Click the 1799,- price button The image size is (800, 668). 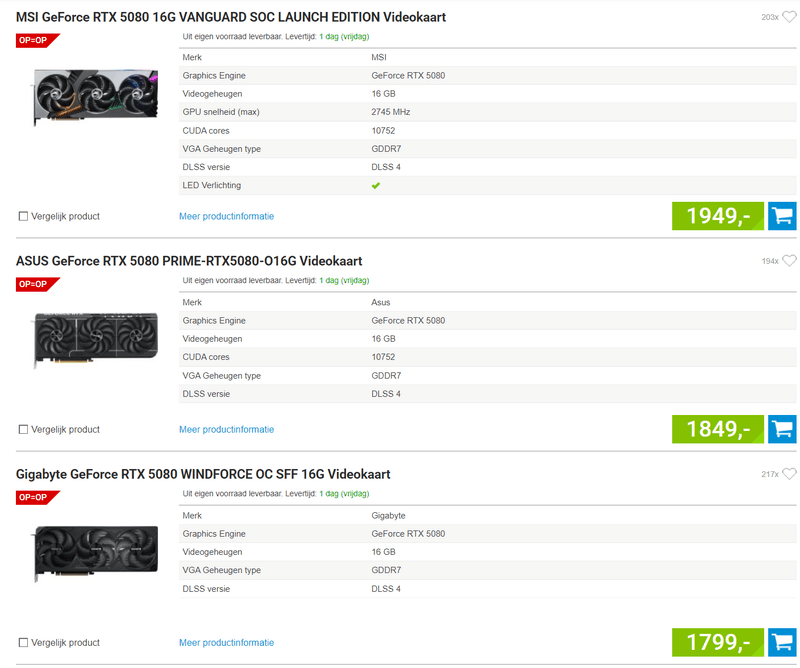pyautogui.click(x=718, y=642)
